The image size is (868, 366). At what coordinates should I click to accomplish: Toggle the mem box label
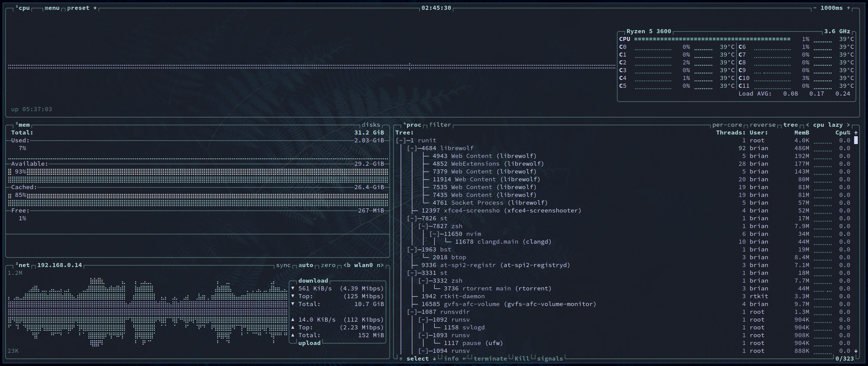(23, 125)
